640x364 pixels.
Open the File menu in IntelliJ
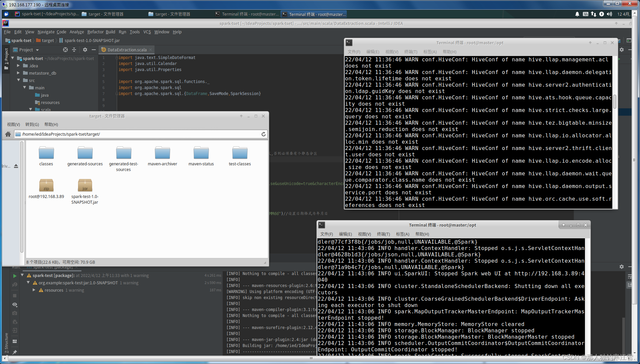7,32
